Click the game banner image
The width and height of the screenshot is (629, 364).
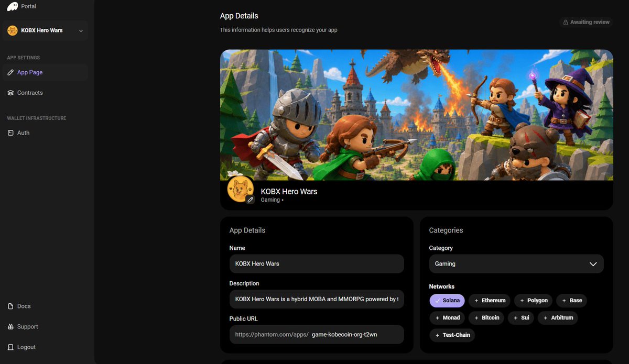pos(417,115)
